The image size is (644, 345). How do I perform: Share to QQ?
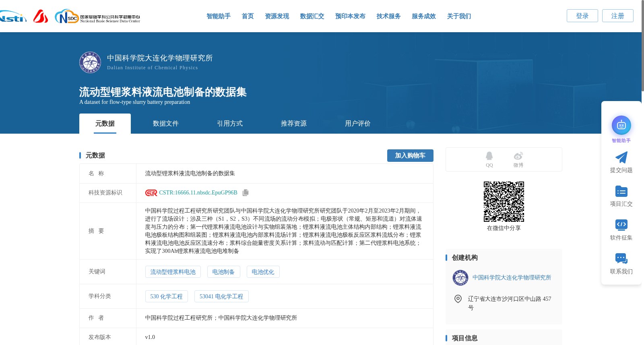[489, 159]
